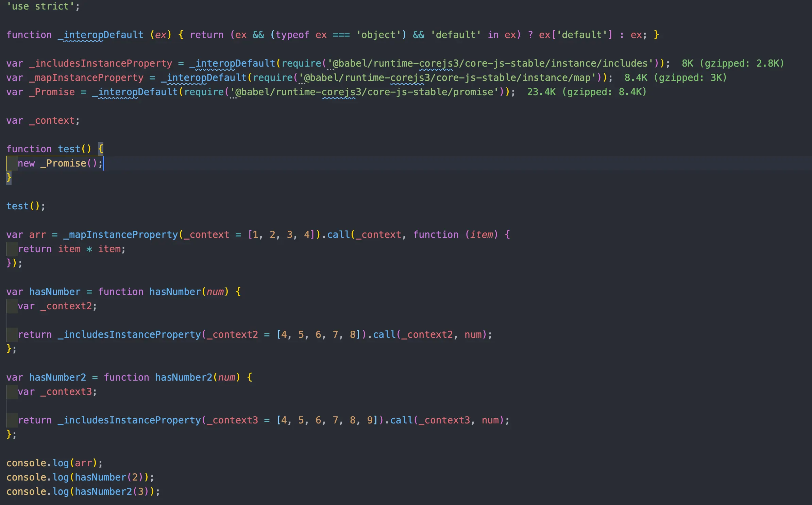
Task: Click the test function declaration name
Action: pos(69,149)
